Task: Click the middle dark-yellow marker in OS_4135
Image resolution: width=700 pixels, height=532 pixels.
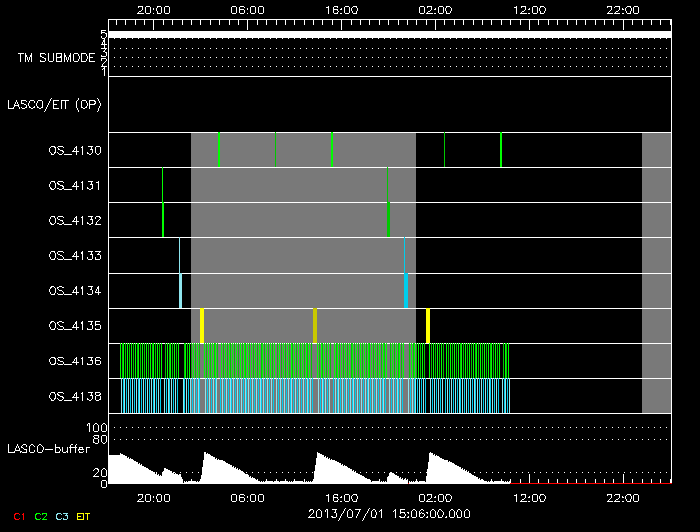Action: (315, 326)
